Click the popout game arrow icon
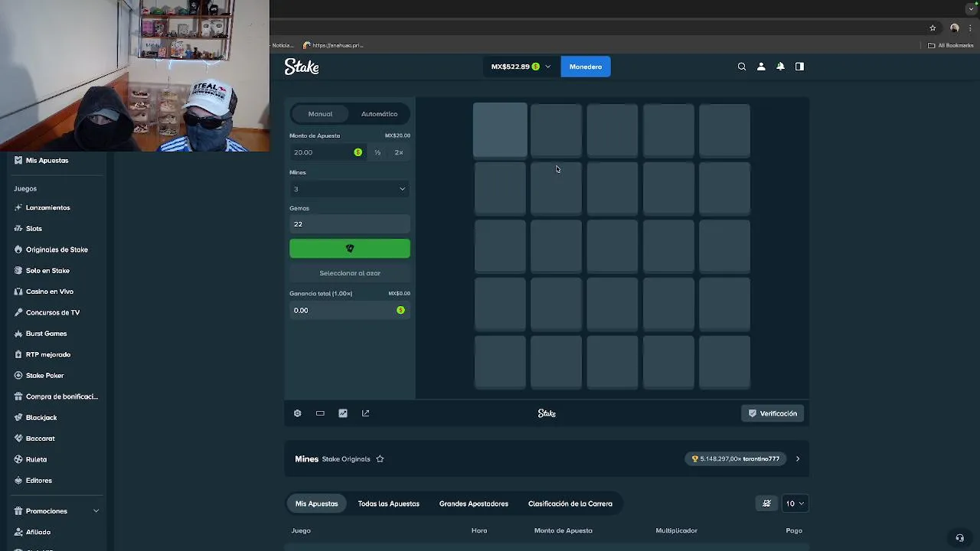The image size is (980, 551). tap(365, 413)
